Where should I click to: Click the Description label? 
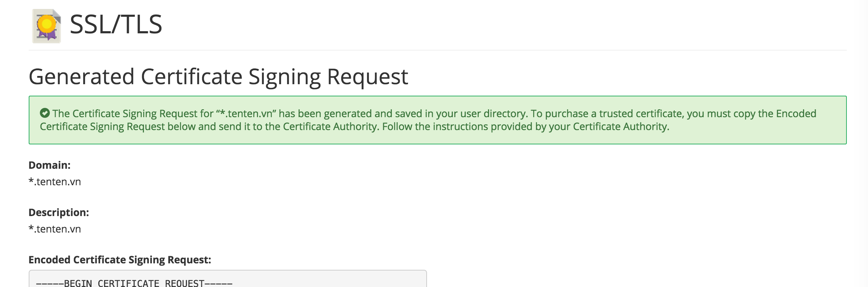point(59,212)
